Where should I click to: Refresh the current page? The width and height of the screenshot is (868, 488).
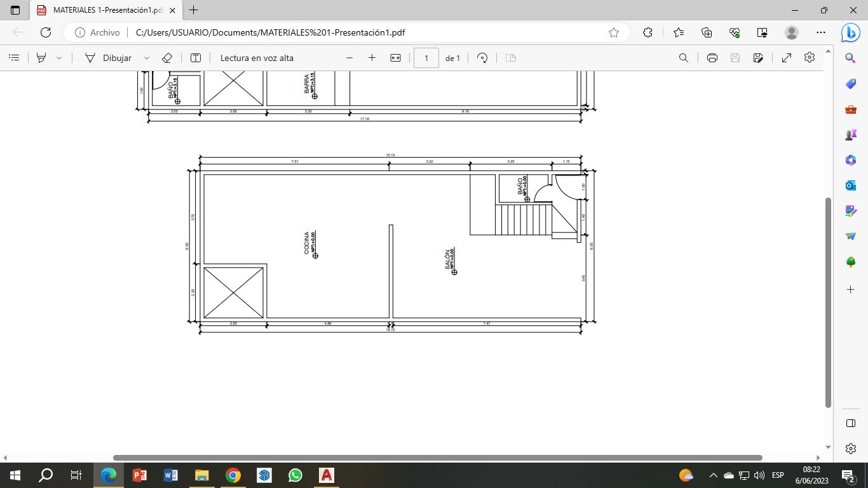coord(46,32)
